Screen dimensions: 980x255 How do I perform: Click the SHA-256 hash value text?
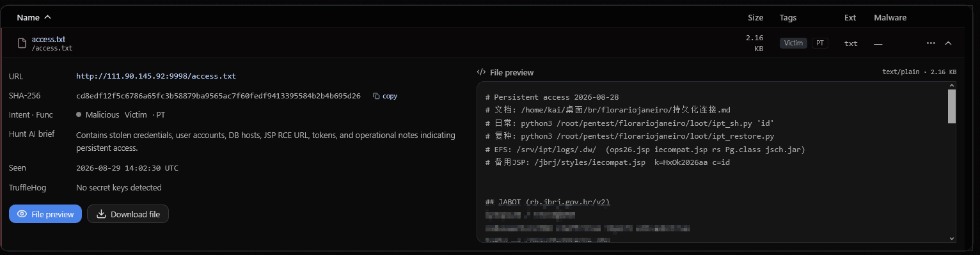pos(218,96)
